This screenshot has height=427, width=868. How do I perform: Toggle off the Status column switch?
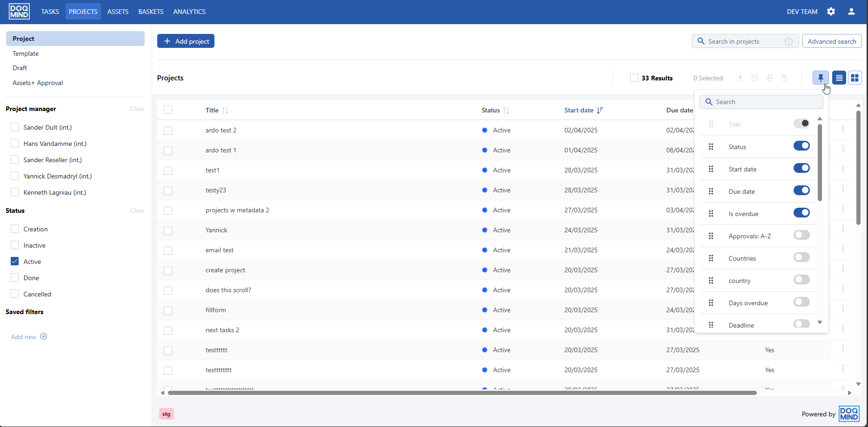pyautogui.click(x=801, y=146)
